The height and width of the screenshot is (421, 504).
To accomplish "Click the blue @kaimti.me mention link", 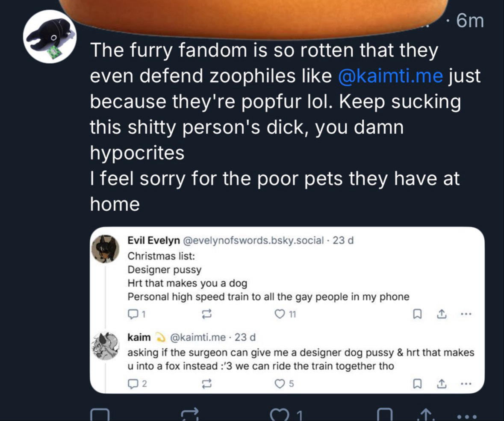I will click(391, 76).
